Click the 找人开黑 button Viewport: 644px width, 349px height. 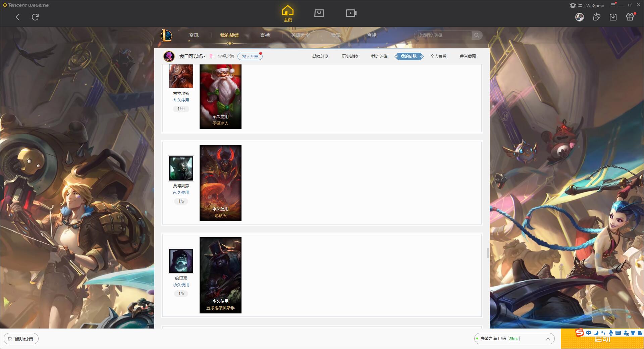pos(250,56)
